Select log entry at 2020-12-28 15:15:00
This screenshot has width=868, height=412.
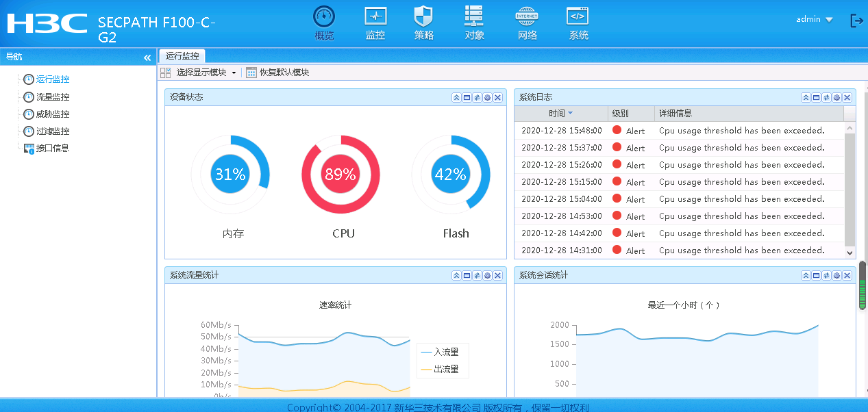(x=680, y=182)
